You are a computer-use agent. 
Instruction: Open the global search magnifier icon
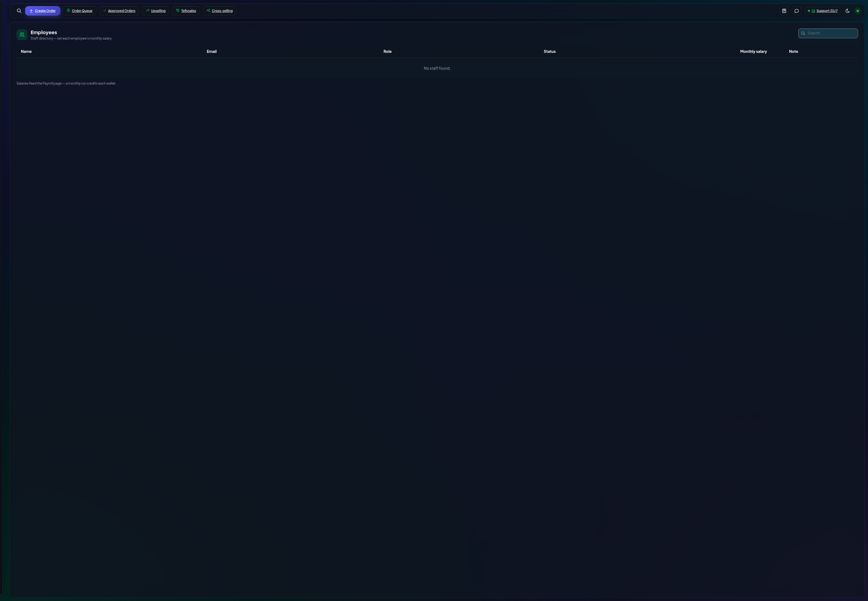coord(19,11)
